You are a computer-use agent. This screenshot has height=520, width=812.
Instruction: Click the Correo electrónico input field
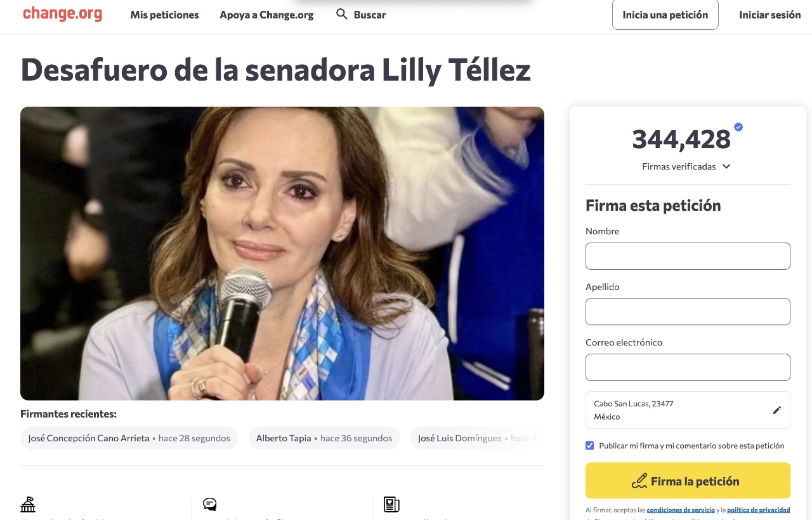(x=688, y=367)
